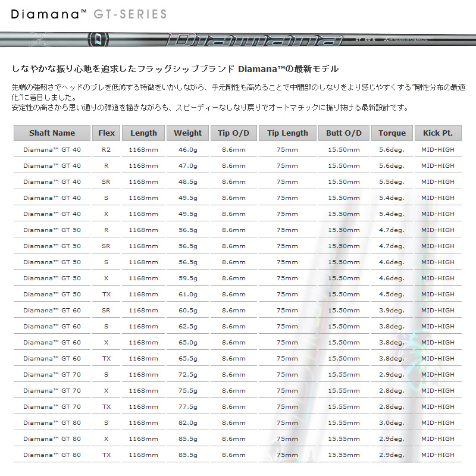Click the MID-HIGH kick point in GT 40 R2 row
Screen dimensions: 476x476
point(438,150)
